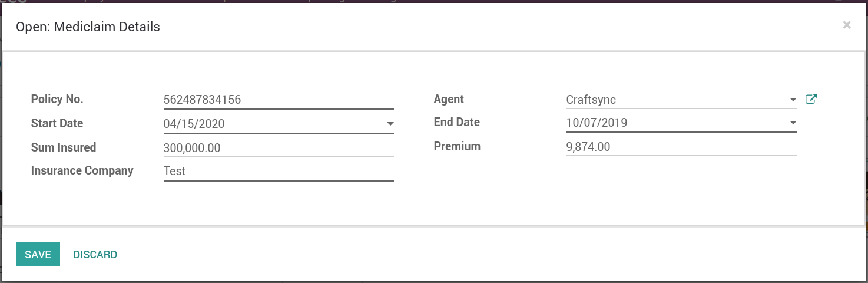Discard the Mediclaim changes

pyautogui.click(x=95, y=255)
